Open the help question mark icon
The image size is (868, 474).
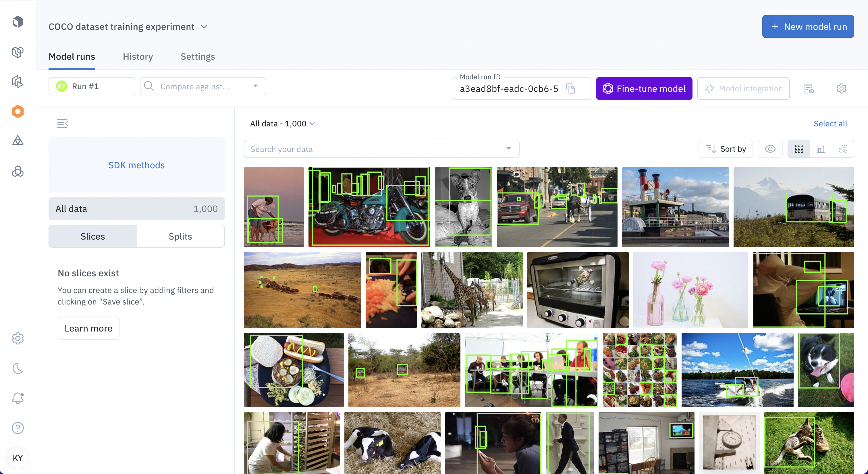tap(18, 428)
